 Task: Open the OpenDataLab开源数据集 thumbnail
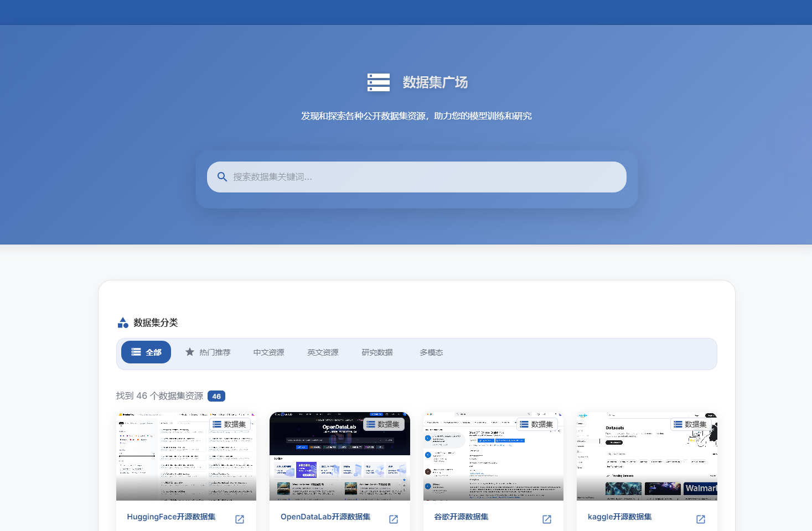click(x=340, y=456)
